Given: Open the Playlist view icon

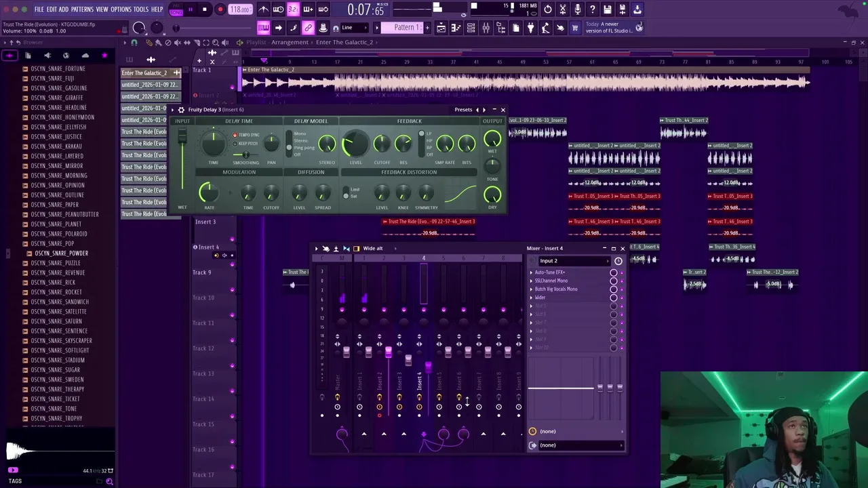Looking at the screenshot, I should click(441, 28).
